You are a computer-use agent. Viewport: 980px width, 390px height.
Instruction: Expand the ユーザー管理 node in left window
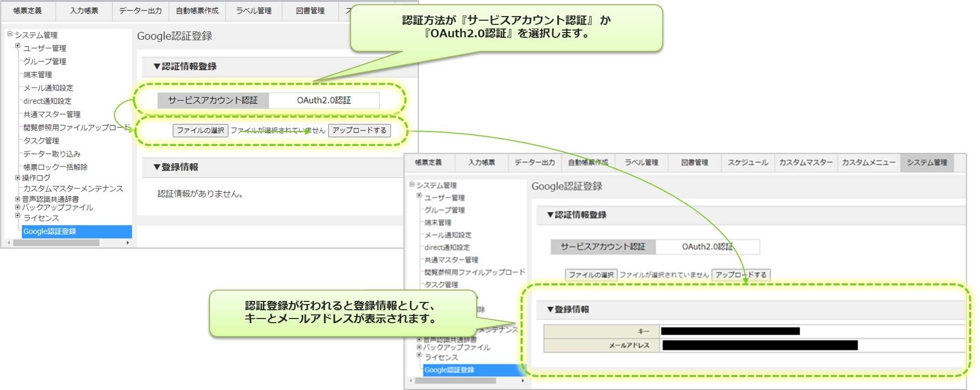[18, 46]
